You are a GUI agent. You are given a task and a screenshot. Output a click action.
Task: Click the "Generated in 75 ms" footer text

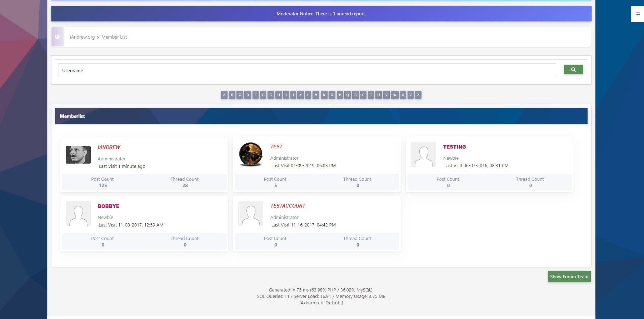320,290
